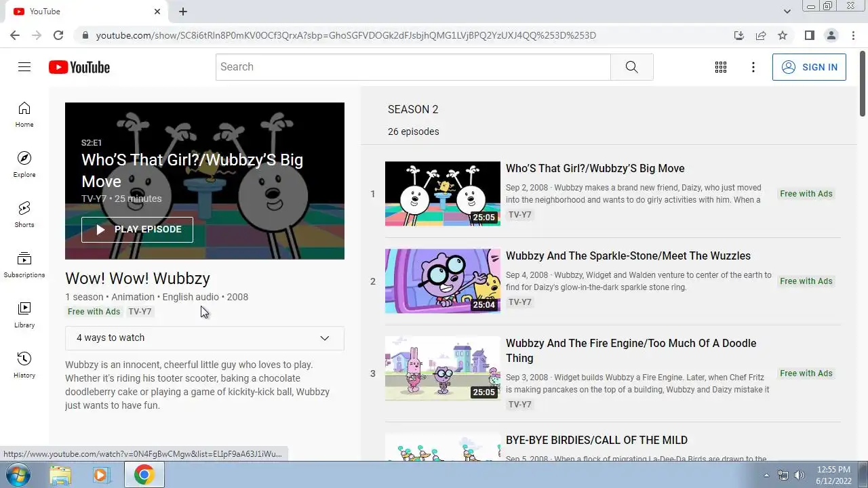Viewport: 868px width, 488px height.
Task: Open YouTube settings three-dot menu
Action: click(753, 67)
